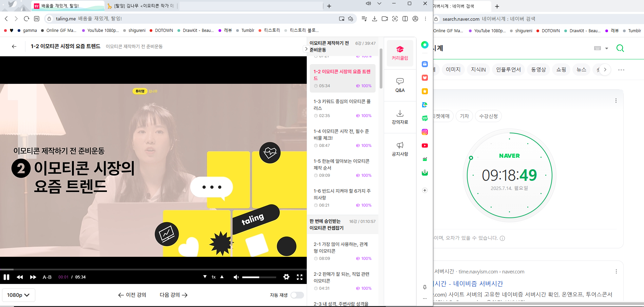Open the Q&A tab

[400, 85]
